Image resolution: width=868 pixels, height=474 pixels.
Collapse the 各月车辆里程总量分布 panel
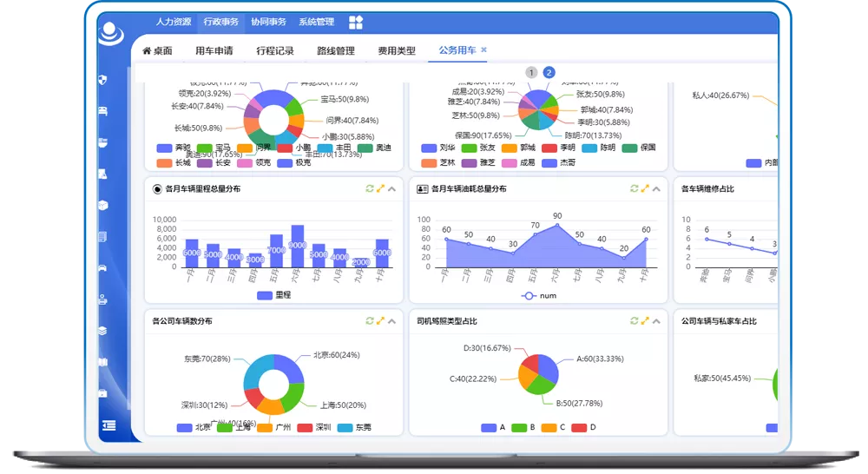392,189
